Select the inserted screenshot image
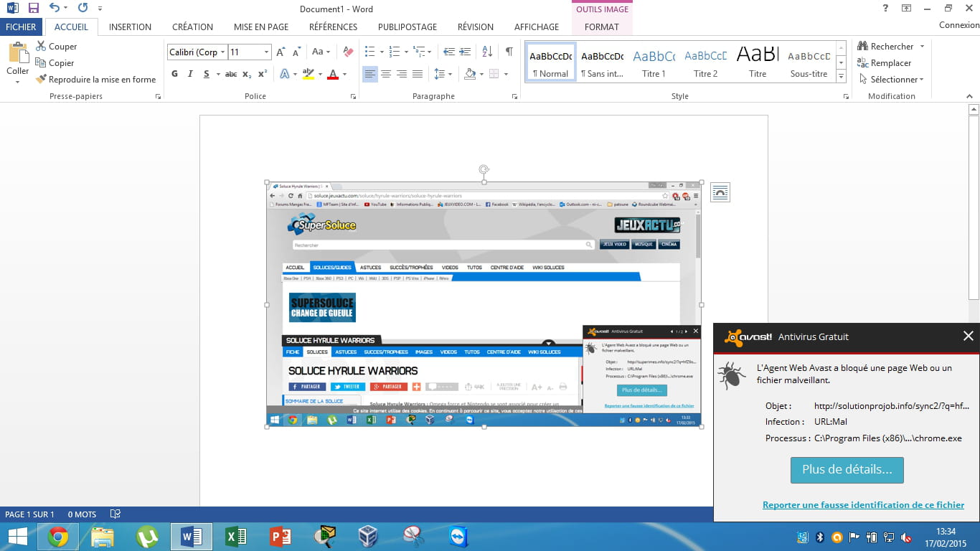The height and width of the screenshot is (551, 980). coord(484,305)
